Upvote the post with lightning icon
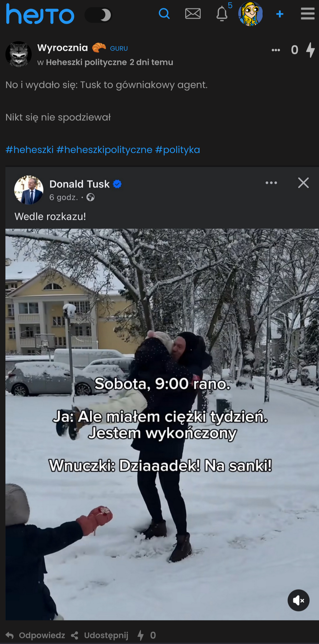The height and width of the screenshot is (644, 319). point(310,50)
